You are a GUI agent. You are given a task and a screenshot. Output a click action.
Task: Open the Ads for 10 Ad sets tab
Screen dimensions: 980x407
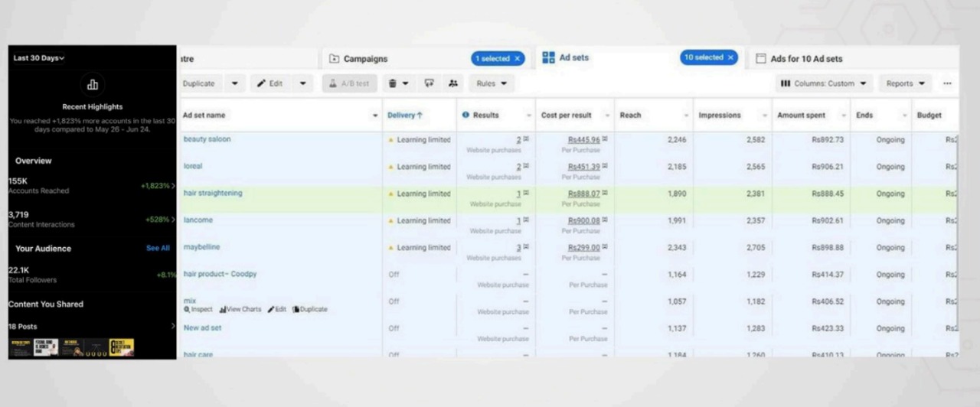coord(805,59)
